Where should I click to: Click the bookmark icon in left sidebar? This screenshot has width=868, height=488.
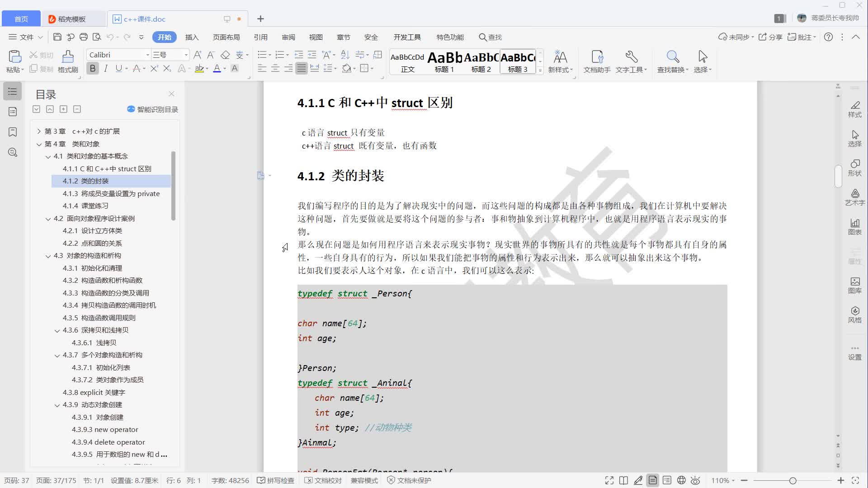(13, 132)
